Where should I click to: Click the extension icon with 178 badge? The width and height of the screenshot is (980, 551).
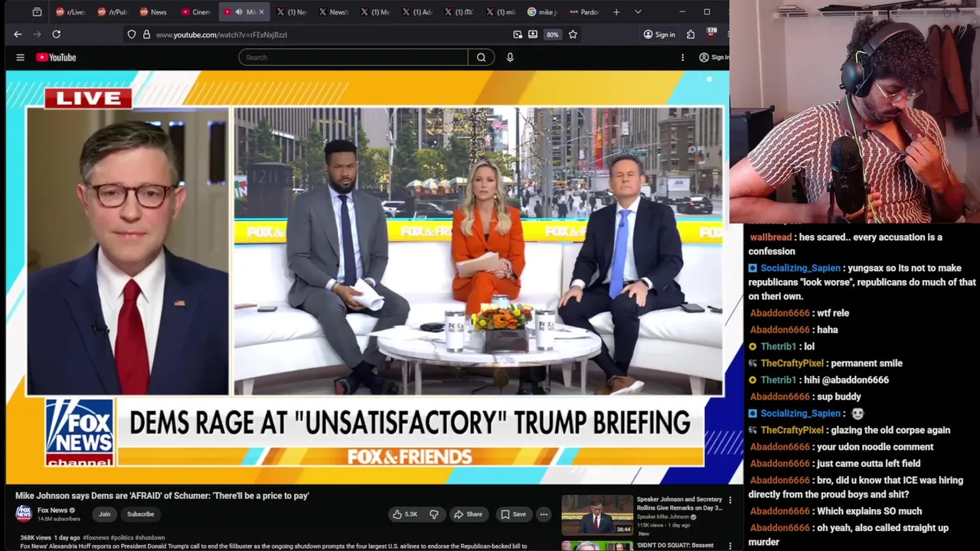click(x=710, y=34)
